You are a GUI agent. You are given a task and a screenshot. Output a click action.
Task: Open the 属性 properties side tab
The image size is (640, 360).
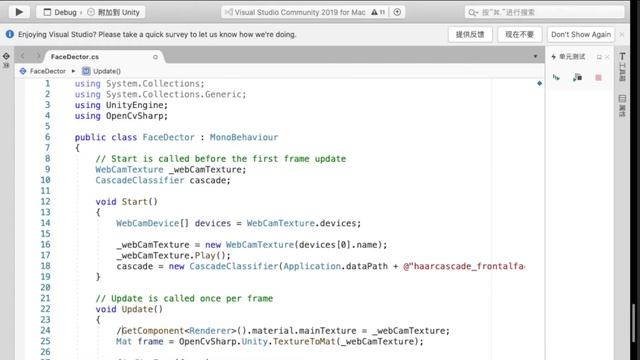click(x=622, y=106)
